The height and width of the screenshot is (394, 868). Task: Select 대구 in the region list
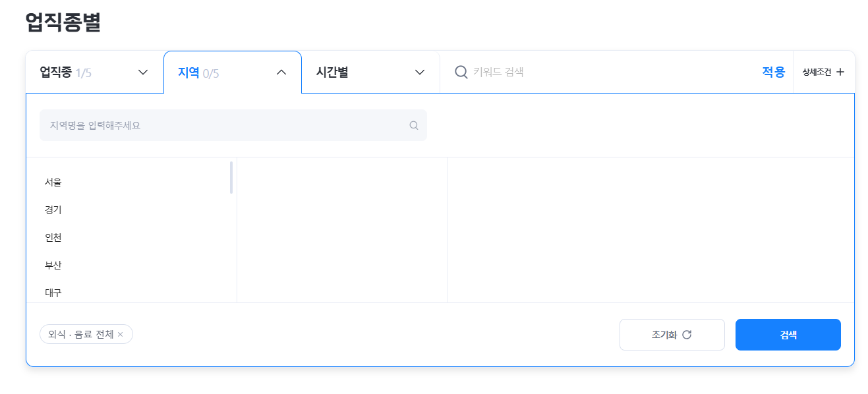[53, 293]
